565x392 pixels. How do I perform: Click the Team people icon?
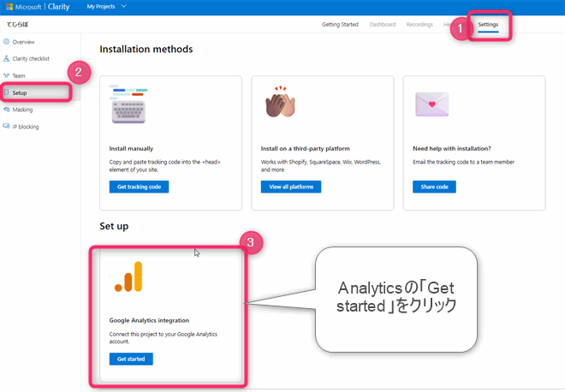6,75
